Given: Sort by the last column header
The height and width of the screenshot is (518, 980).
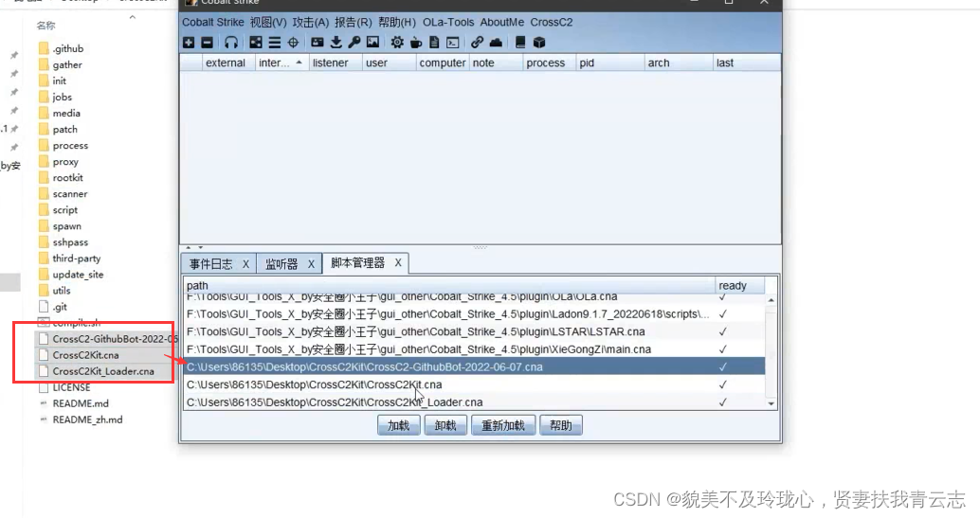Looking at the screenshot, I should click(746, 63).
